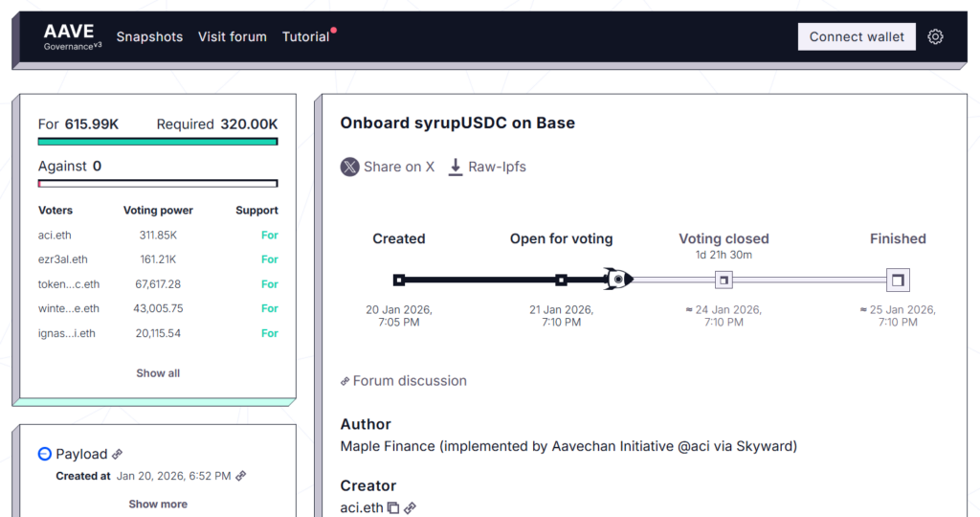The image size is (980, 517).
Task: Click the Jan 20, 2026, 6:52 PM timestamp
Action: (174, 476)
